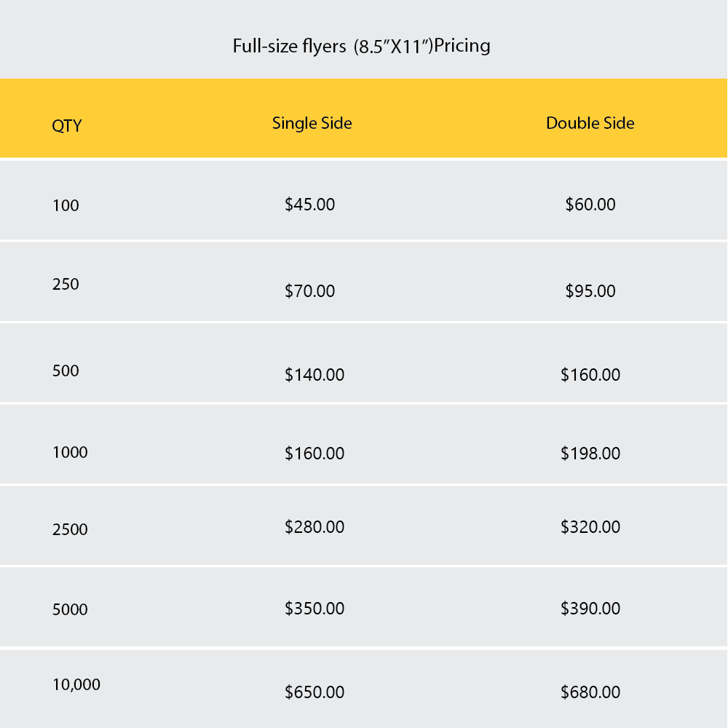Select the 500 quantity cell
Screen dimensions: 728x728
[x=66, y=371]
